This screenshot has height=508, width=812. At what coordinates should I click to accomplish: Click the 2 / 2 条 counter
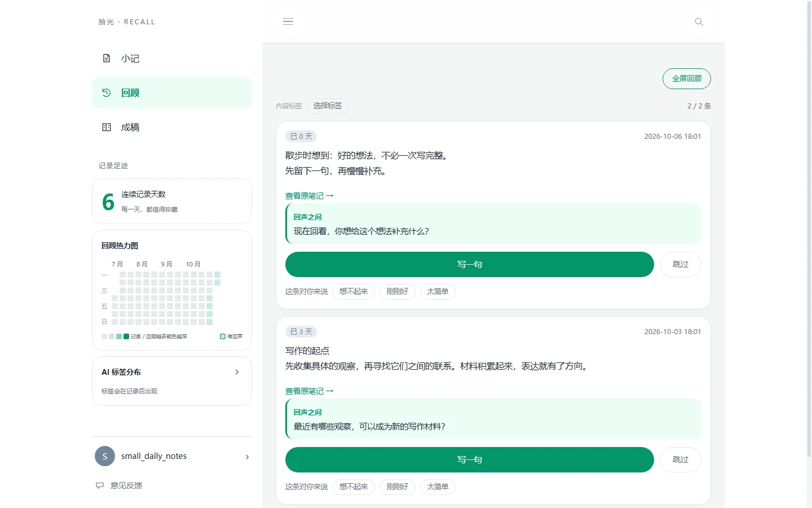[x=699, y=106]
